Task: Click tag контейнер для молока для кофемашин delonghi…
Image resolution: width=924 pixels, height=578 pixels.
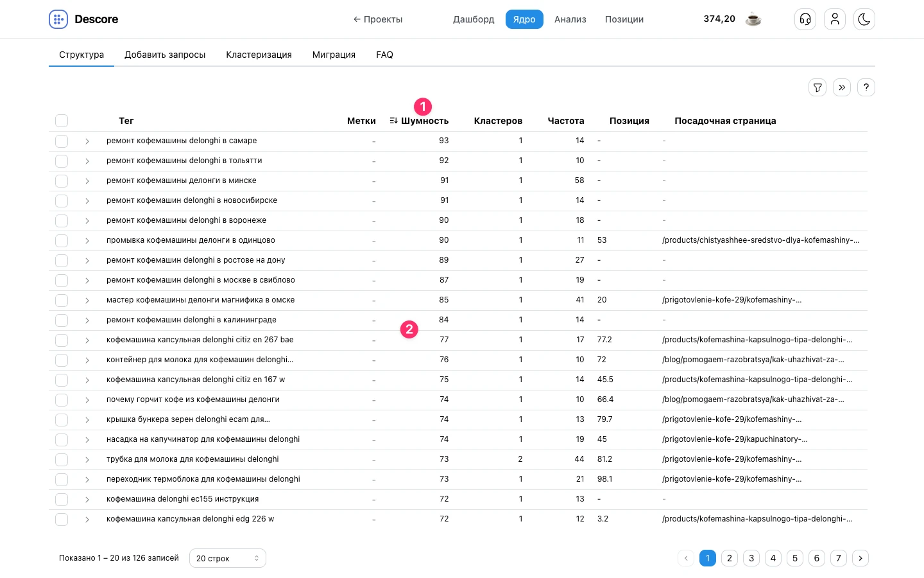Action: pos(200,360)
